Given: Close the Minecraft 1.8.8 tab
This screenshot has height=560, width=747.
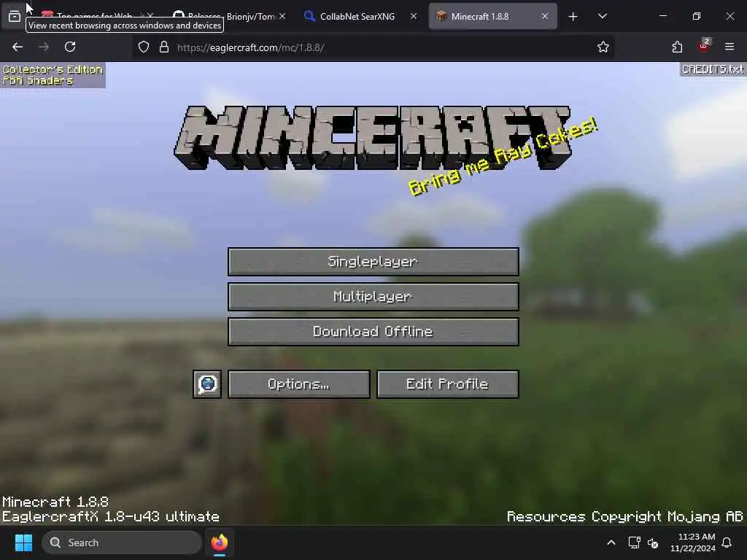Looking at the screenshot, I should pyautogui.click(x=544, y=16).
